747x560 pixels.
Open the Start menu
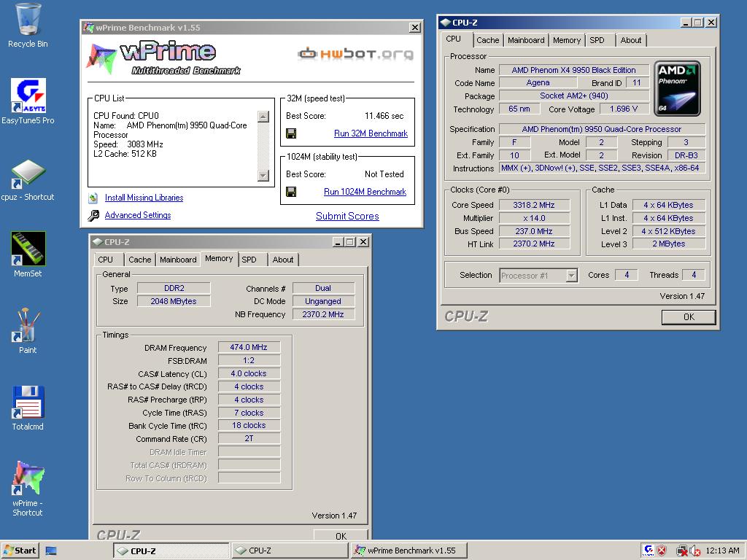pyautogui.click(x=20, y=551)
